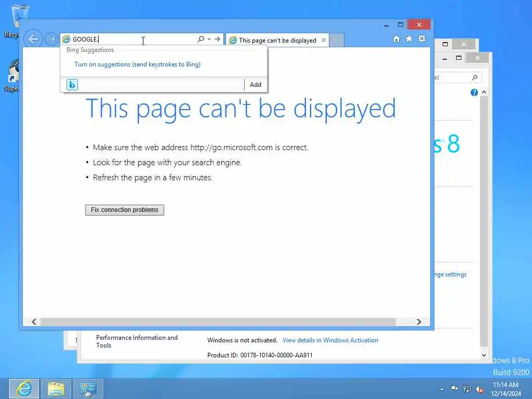Click the System window scroll down arrow
The height and width of the screenshot is (399, 532).
pos(484,355)
